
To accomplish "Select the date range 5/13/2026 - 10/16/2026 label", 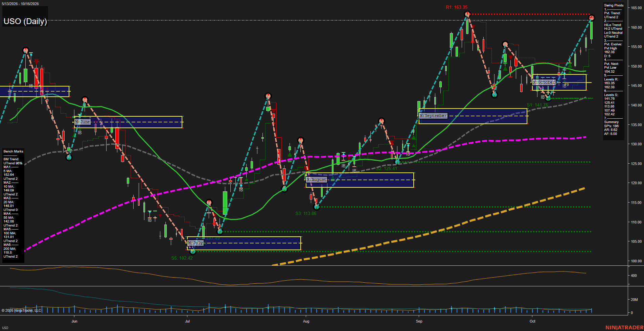I will coord(20,4).
